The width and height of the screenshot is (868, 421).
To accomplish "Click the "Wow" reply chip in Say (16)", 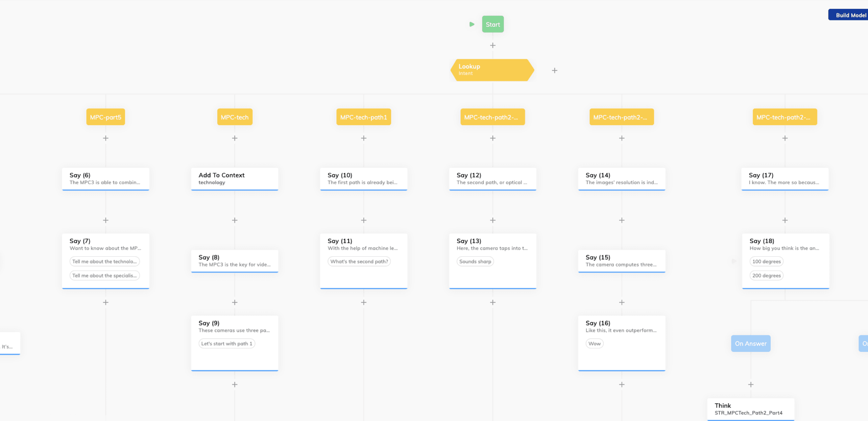I will 594,343.
